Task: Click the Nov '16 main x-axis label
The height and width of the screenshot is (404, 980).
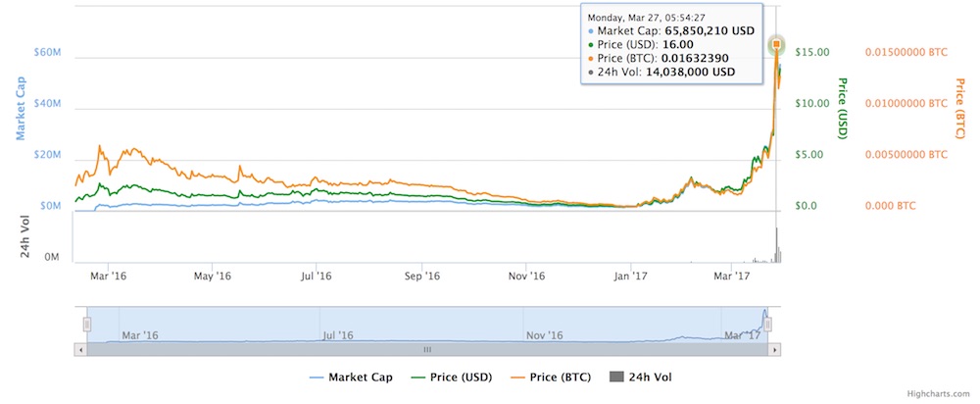Action: tap(527, 275)
